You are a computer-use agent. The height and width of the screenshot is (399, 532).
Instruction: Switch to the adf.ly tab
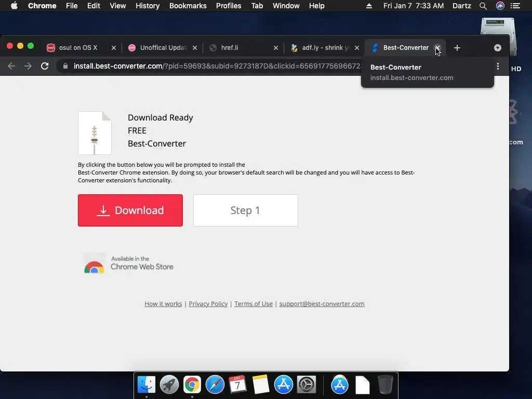[325, 48]
